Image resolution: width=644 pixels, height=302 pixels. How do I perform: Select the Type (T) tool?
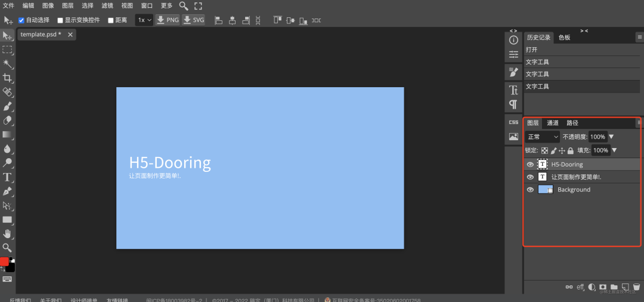coord(7,177)
